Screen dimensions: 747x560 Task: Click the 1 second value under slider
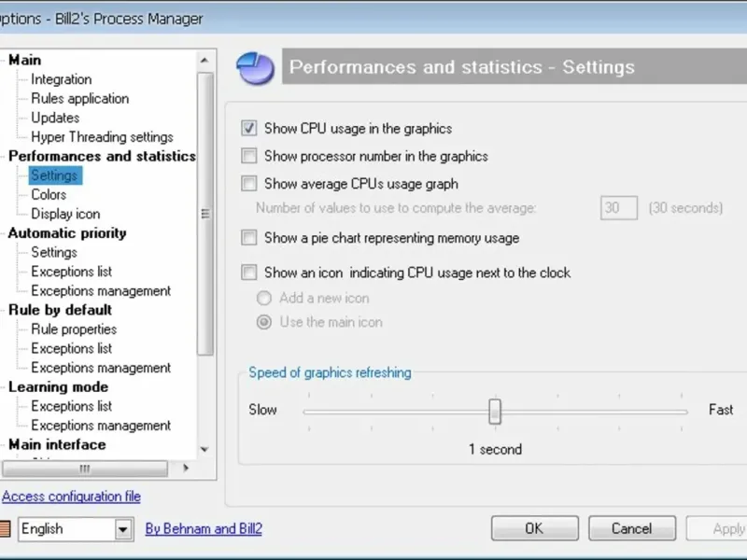(x=496, y=449)
